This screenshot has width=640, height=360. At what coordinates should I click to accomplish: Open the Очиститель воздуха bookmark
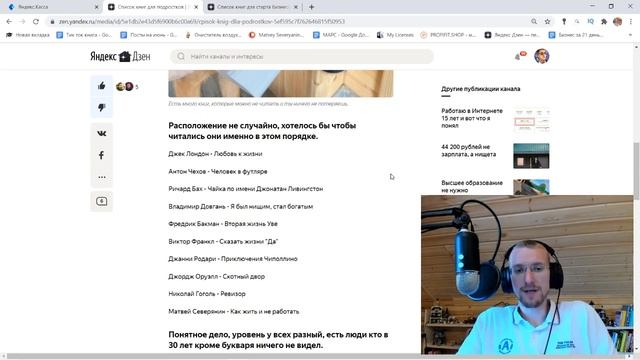pos(213,35)
